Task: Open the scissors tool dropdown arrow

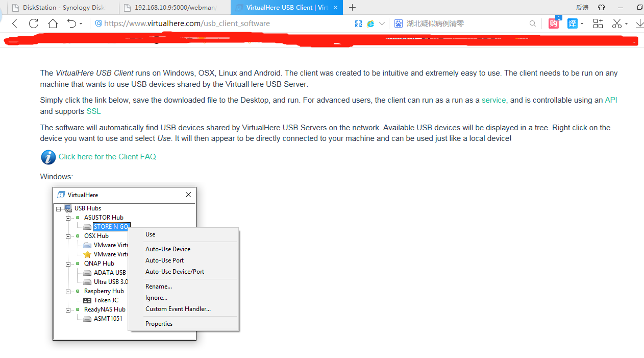Action: (626, 24)
